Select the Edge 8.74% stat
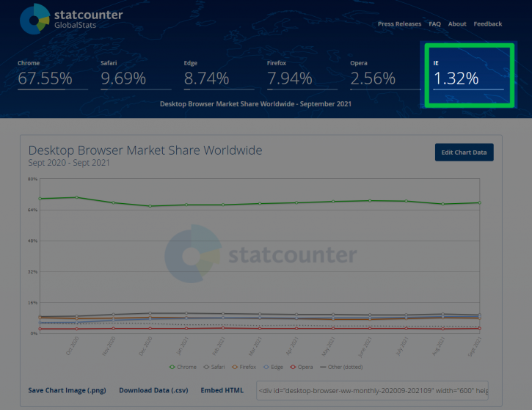 pyautogui.click(x=219, y=75)
